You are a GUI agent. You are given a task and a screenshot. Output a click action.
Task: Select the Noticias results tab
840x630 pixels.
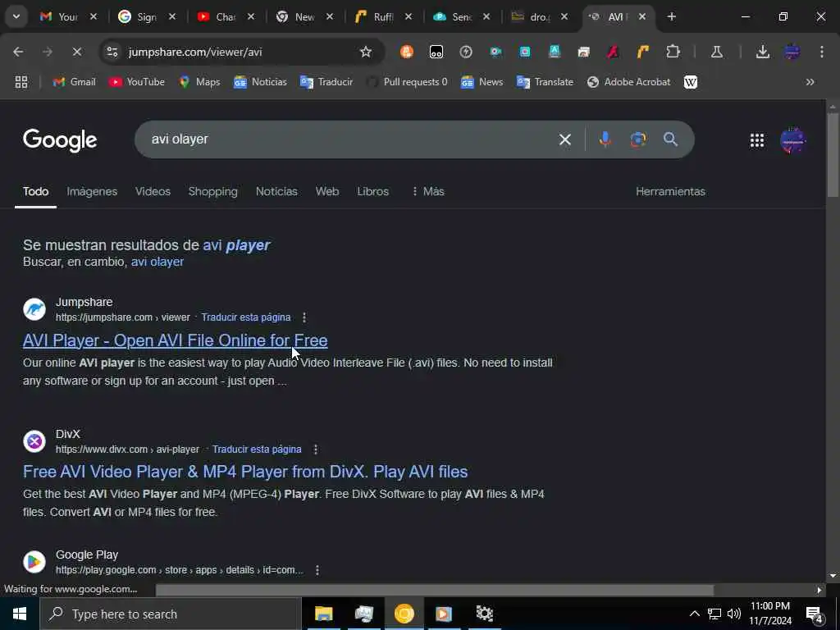tap(276, 191)
